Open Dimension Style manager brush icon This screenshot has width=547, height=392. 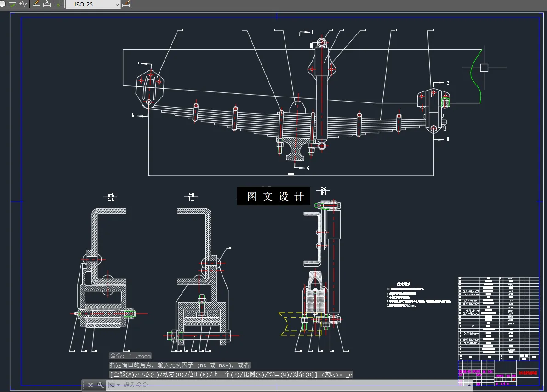tap(126, 4)
